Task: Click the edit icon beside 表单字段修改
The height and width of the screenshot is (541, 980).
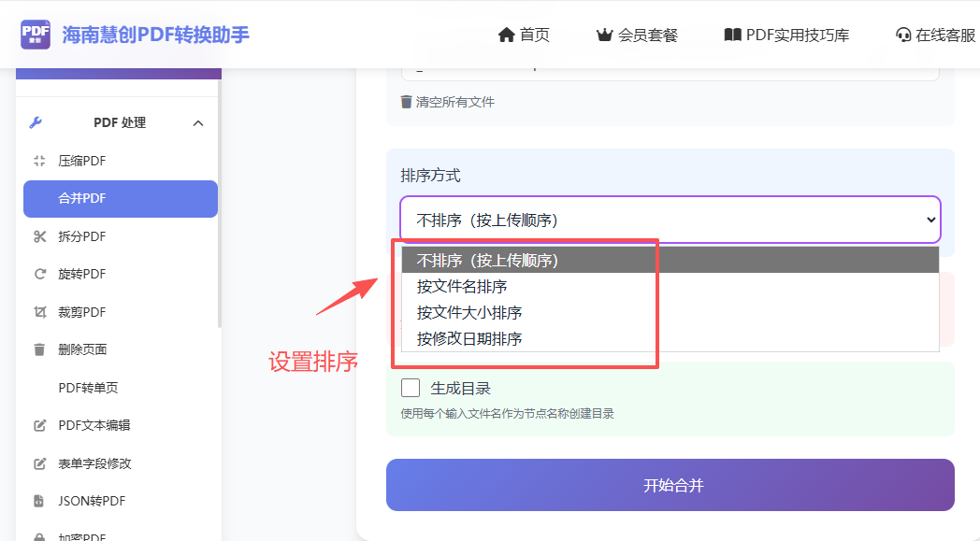Action: tap(39, 463)
